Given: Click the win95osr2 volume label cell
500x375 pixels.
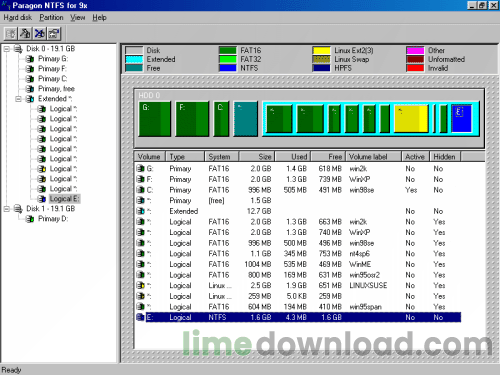Looking at the screenshot, I should [364, 275].
